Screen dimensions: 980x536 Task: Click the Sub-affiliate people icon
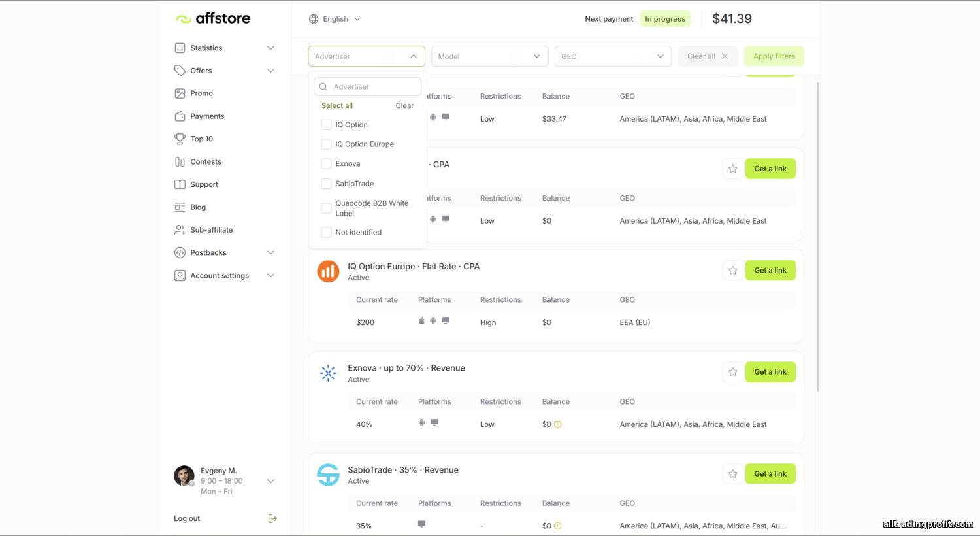(x=180, y=230)
